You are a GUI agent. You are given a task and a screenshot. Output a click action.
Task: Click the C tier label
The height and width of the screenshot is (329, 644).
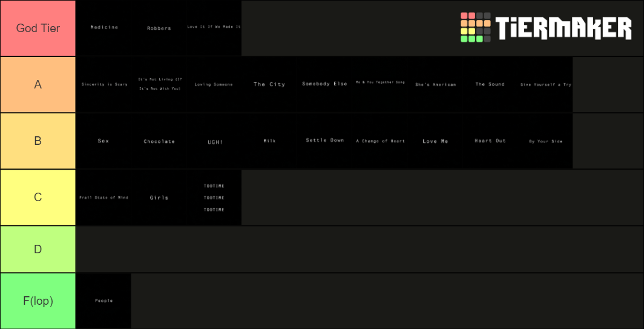click(x=38, y=197)
